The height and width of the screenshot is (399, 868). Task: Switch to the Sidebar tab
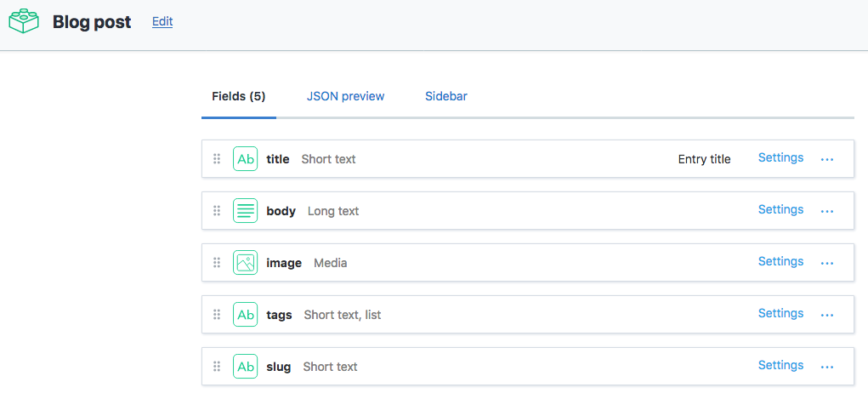[x=446, y=96]
